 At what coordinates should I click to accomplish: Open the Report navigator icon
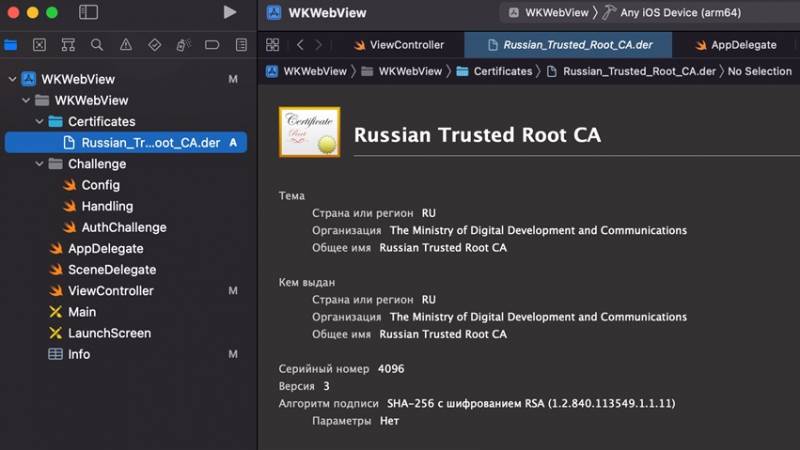point(241,45)
